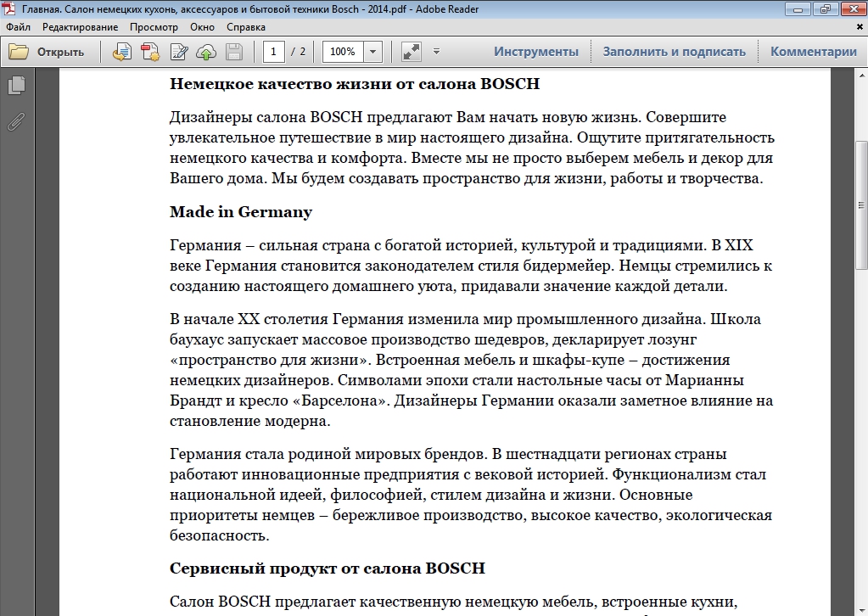Open the Окно menu
868x616 pixels.
pos(202,27)
